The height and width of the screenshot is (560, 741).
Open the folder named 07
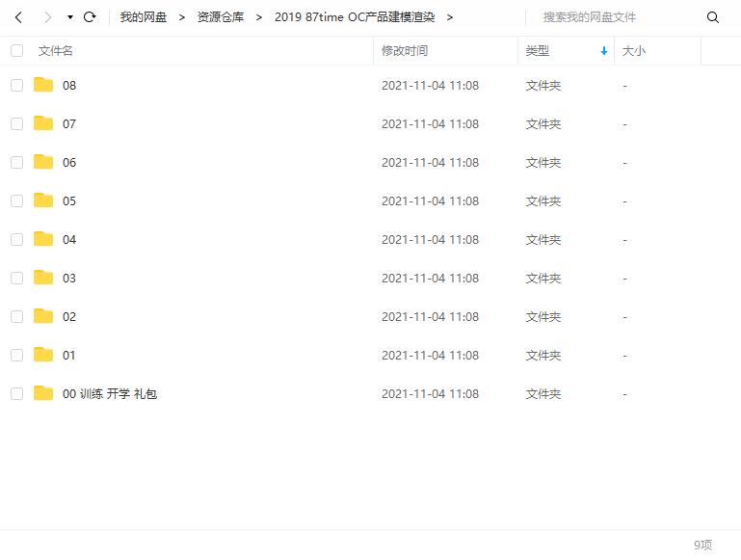[x=69, y=123]
